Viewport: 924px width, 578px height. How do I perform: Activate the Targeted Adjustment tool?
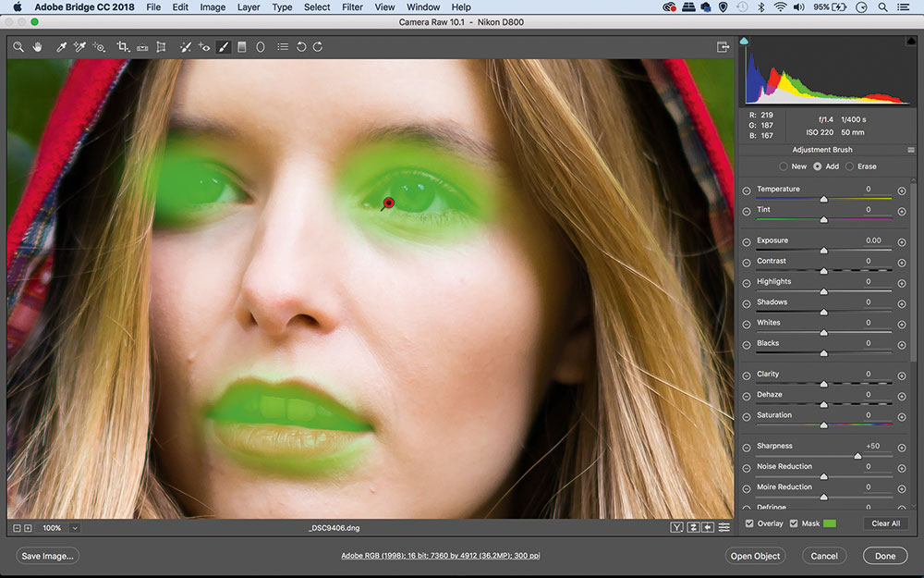99,46
